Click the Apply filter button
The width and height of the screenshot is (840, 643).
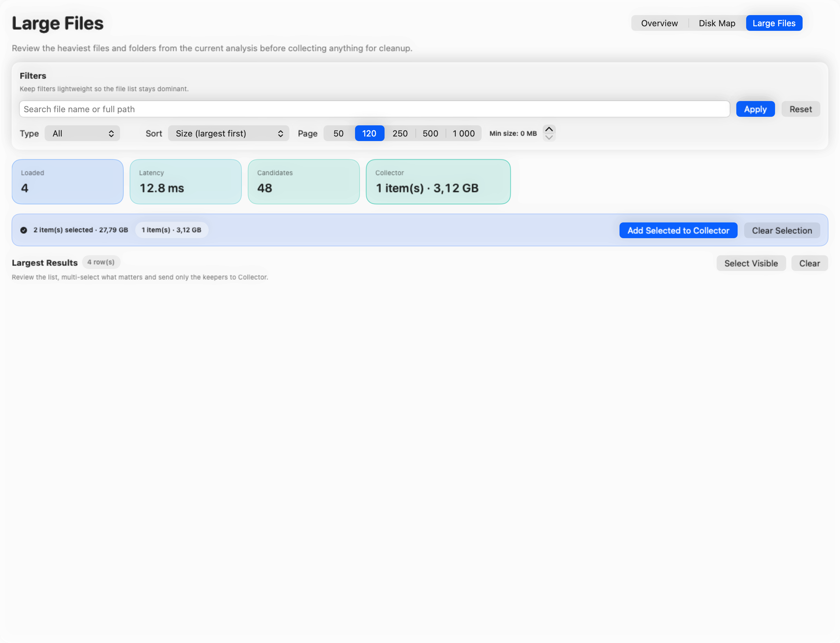(755, 109)
